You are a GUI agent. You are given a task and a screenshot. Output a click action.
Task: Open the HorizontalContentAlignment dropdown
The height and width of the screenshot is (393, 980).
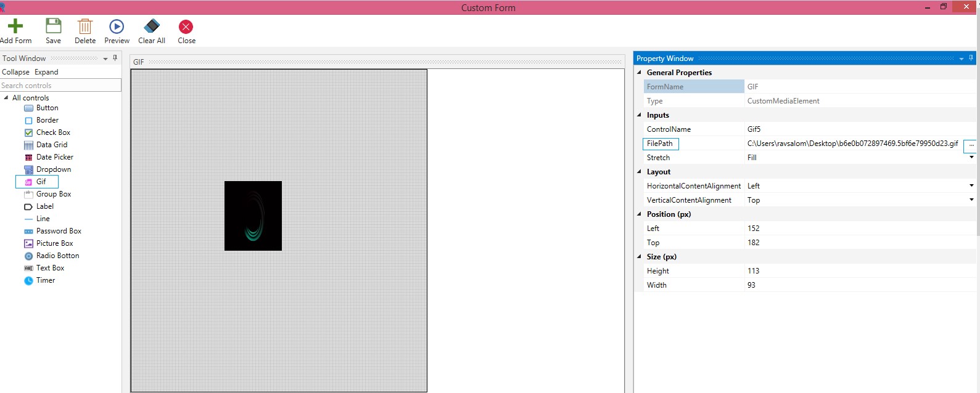(x=971, y=186)
